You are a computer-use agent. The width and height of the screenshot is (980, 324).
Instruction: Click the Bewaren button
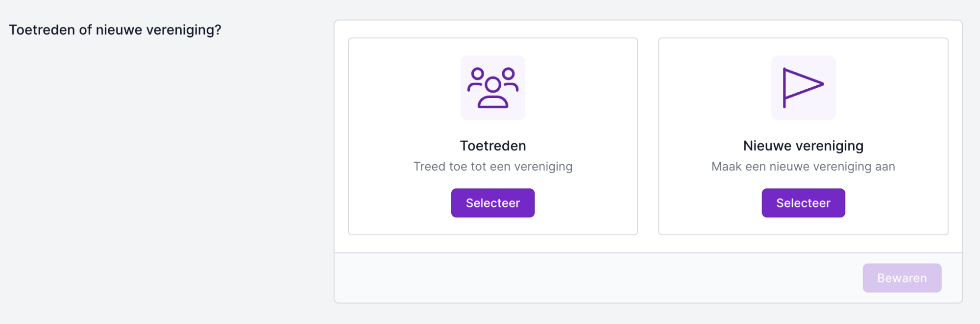902,278
